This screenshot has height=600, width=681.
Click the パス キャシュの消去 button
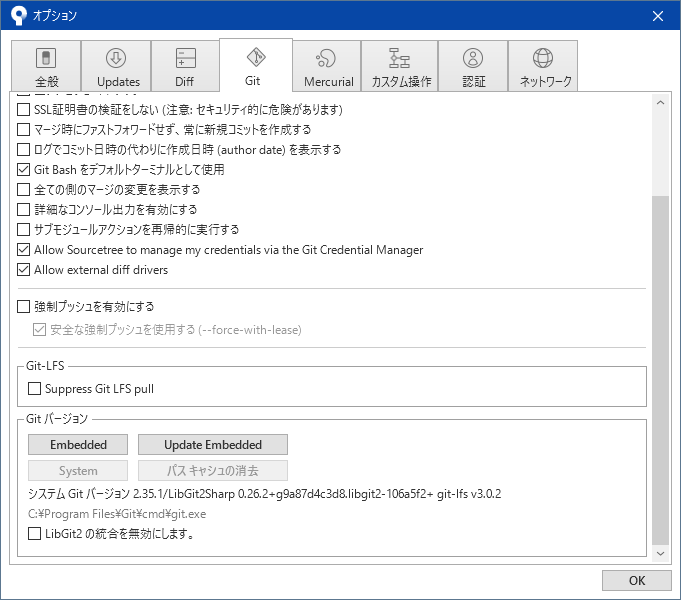[x=213, y=471]
